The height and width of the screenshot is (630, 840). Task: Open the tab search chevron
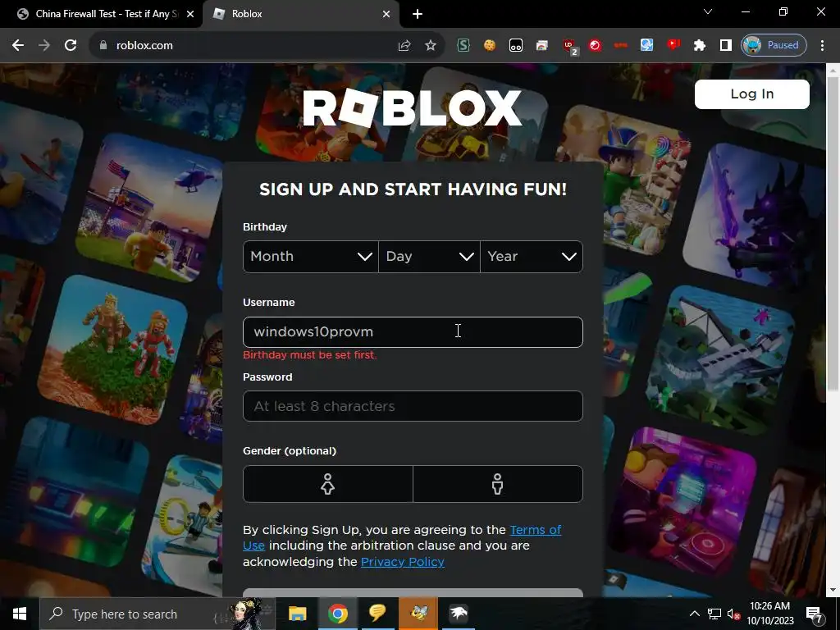point(708,11)
